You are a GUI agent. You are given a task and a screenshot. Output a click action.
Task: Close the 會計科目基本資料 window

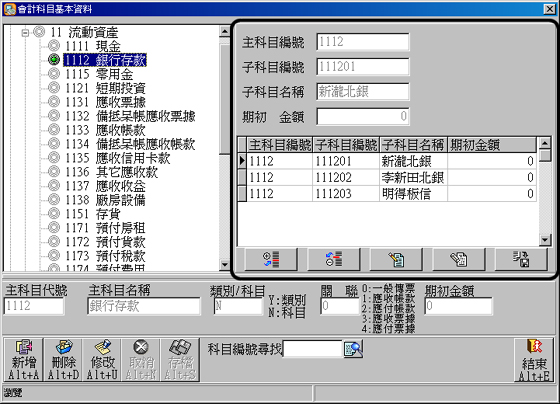click(549, 9)
